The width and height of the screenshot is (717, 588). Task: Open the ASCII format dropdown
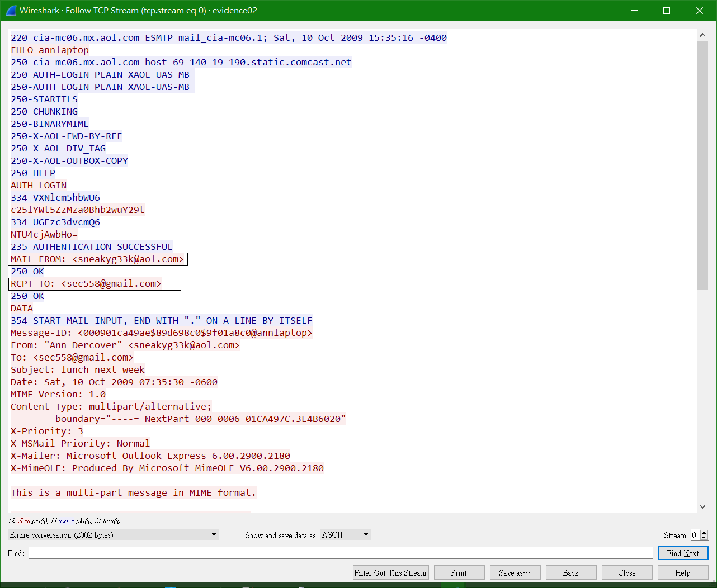point(345,535)
